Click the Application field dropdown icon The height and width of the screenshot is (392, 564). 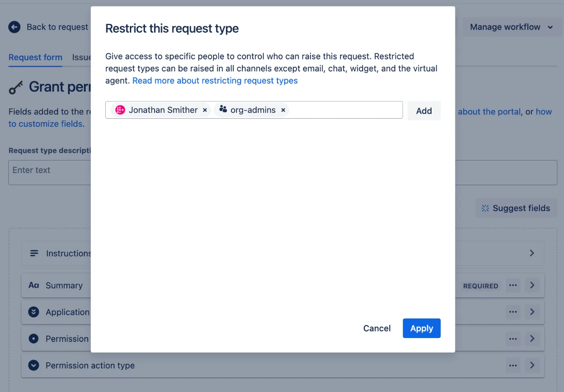pos(33,312)
